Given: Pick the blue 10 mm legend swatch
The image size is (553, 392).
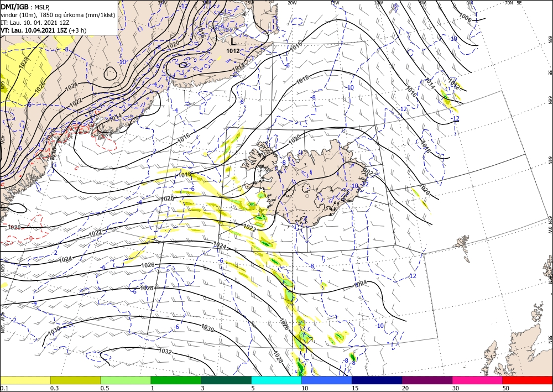Looking at the screenshot, I should click(327, 380).
